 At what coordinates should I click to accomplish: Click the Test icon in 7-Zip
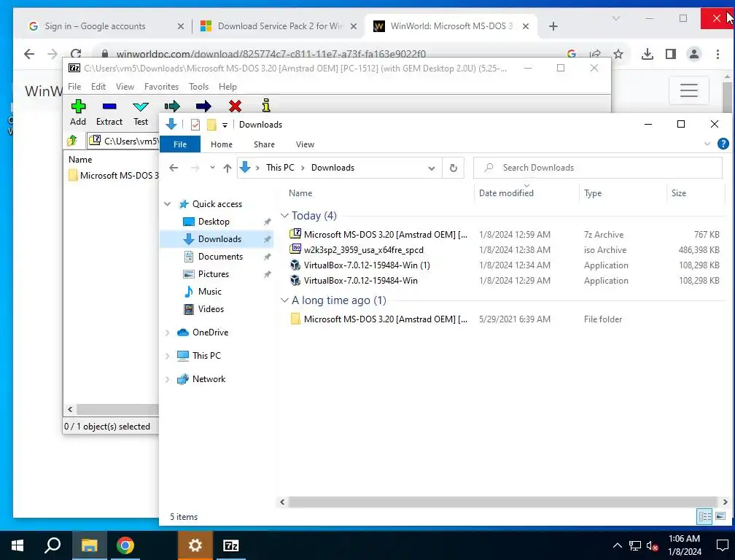(x=141, y=106)
